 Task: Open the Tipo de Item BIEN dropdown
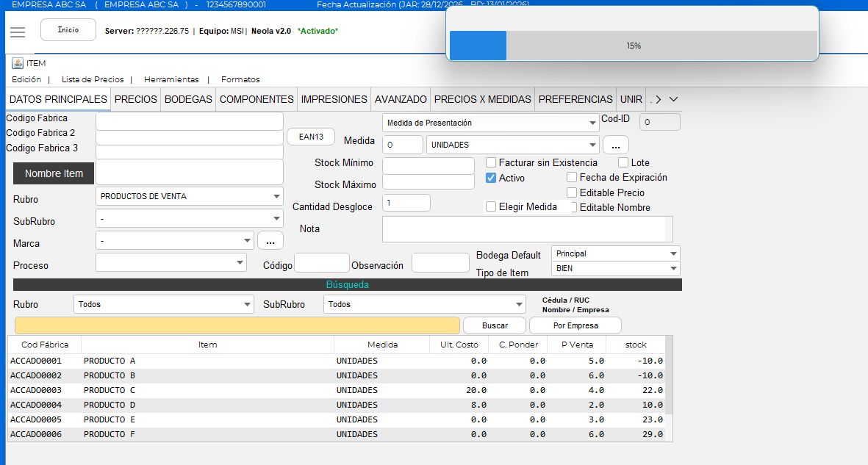[616, 269]
